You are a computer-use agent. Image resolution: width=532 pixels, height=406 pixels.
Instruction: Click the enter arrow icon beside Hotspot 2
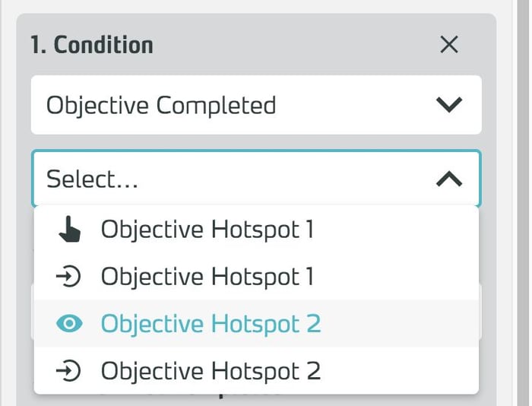(69, 371)
